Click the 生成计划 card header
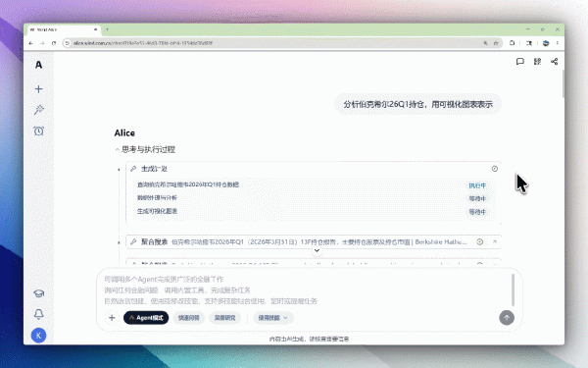Screen dimensions: 588x368 (314, 169)
